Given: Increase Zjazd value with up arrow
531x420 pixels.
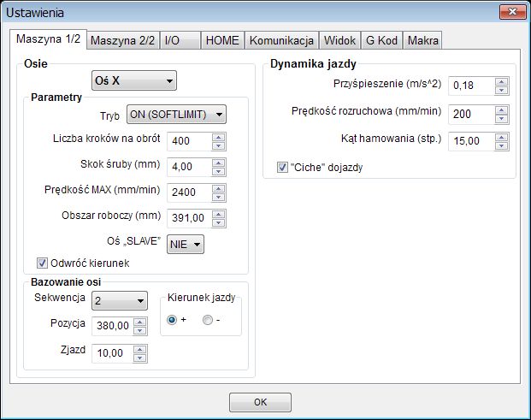Looking at the screenshot, I should click(140, 350).
